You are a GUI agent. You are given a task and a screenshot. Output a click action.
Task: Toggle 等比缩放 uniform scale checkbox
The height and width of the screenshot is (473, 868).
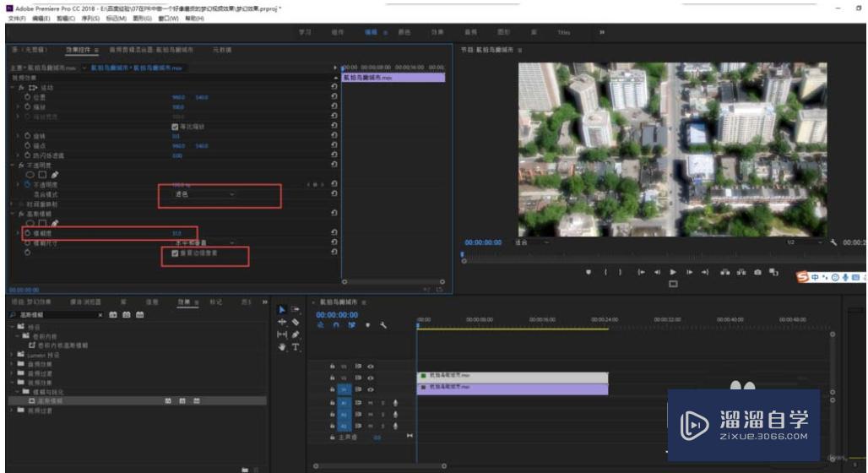(175, 127)
